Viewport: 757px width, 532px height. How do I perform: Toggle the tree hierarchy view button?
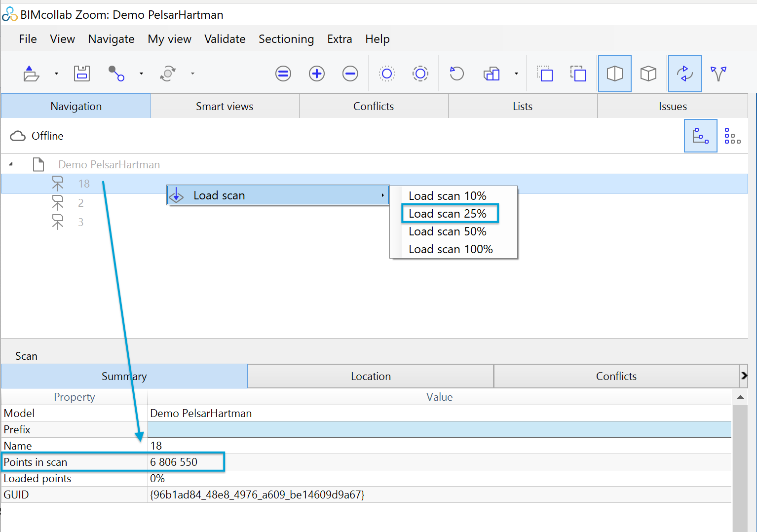701,136
